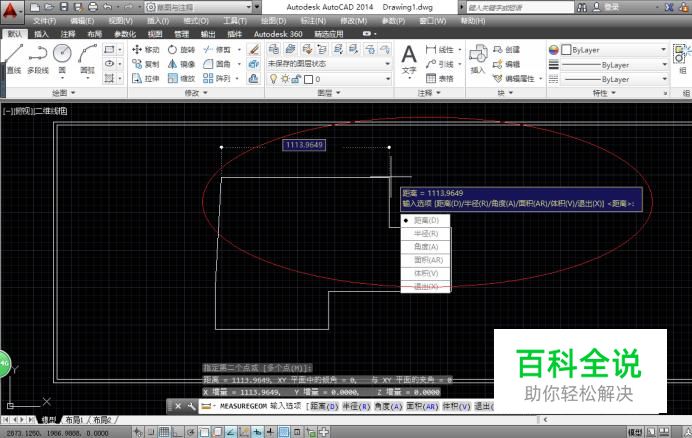The width and height of the screenshot is (692, 438).
Task: Click the Erase tool icon in Modify panel
Action: click(x=253, y=49)
